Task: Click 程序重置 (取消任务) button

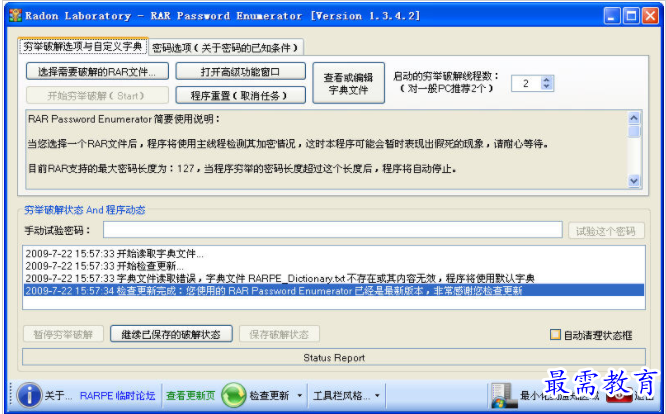Action: coord(240,96)
